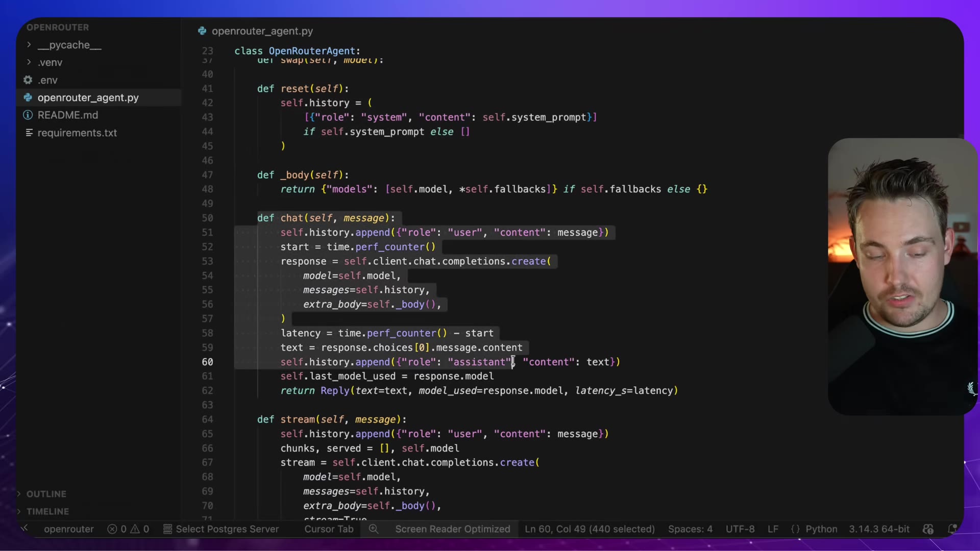Click text = response.choices[0].message.content line

pos(401,347)
